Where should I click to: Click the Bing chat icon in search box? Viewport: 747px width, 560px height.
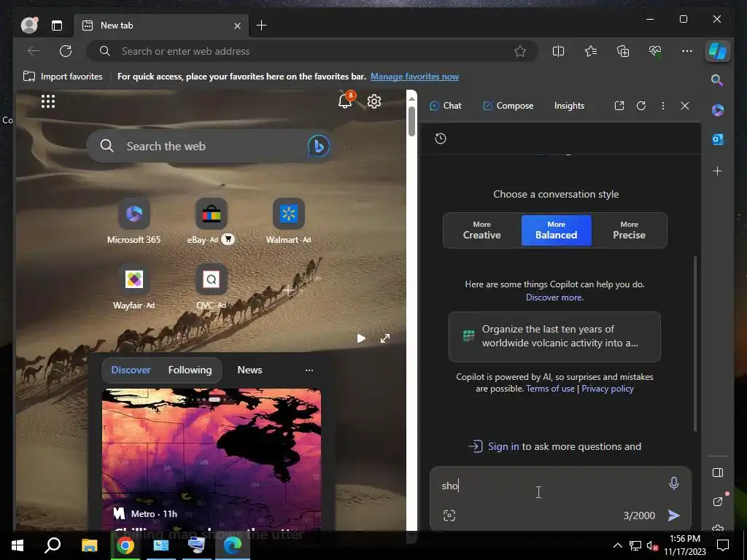[319, 146]
